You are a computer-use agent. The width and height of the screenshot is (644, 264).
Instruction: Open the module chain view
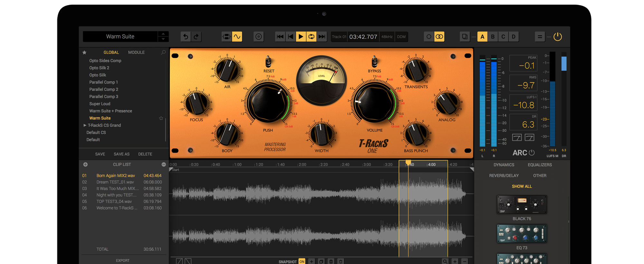(x=226, y=37)
